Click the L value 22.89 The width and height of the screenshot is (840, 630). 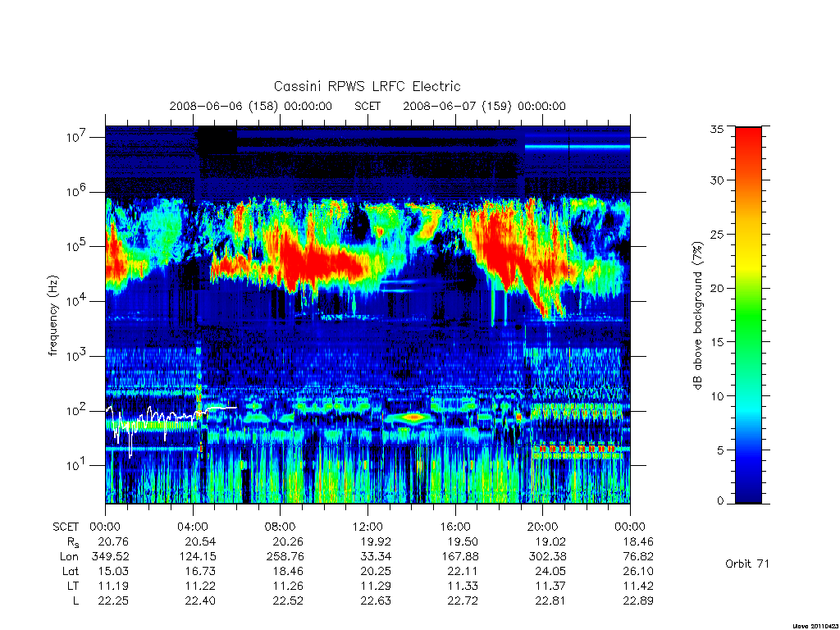coord(638,601)
